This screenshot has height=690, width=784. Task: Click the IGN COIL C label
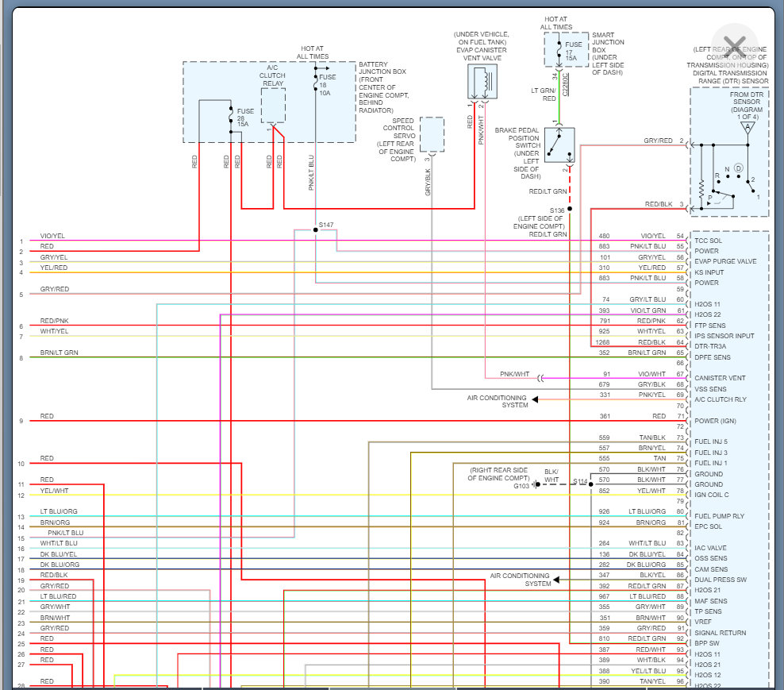coord(712,495)
